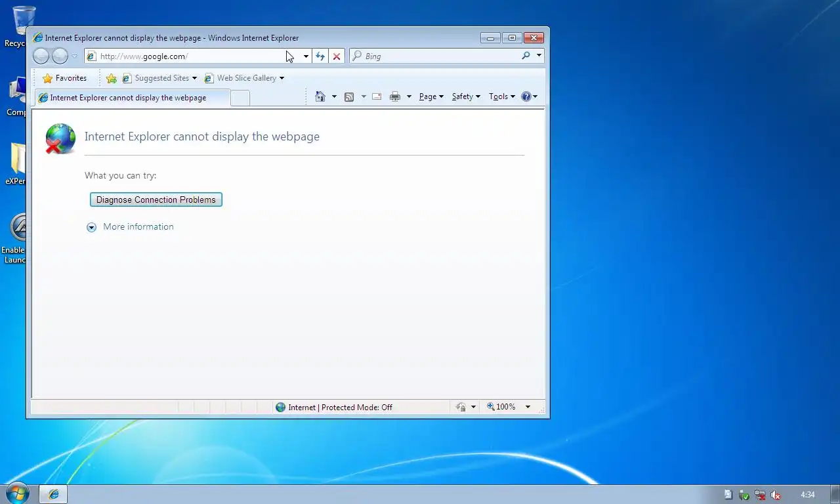Open the Safety menu
Image resolution: width=840 pixels, height=504 pixels.
point(466,96)
